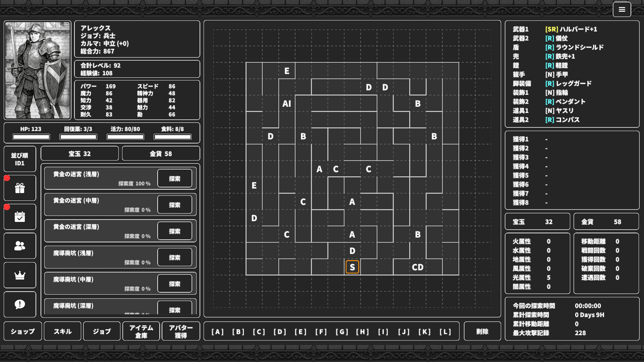This screenshot has height=362, width=644.
Task: Click the 獲得1 loot slot row
Action: coord(572,139)
